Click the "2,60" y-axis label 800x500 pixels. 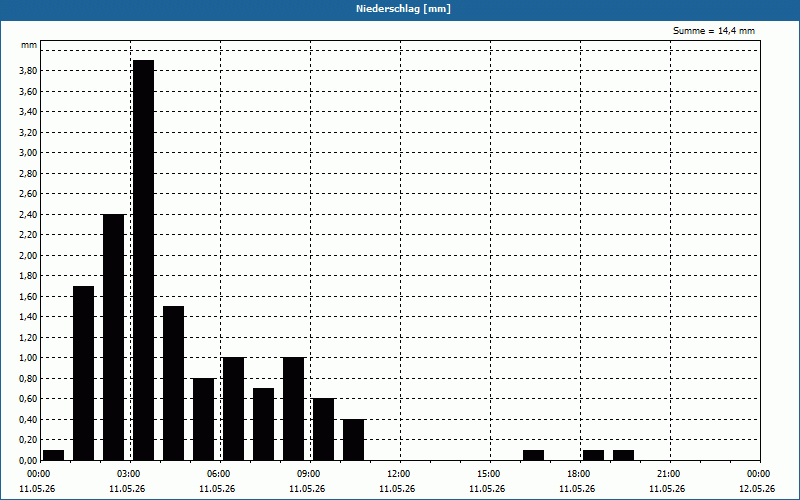(x=28, y=194)
